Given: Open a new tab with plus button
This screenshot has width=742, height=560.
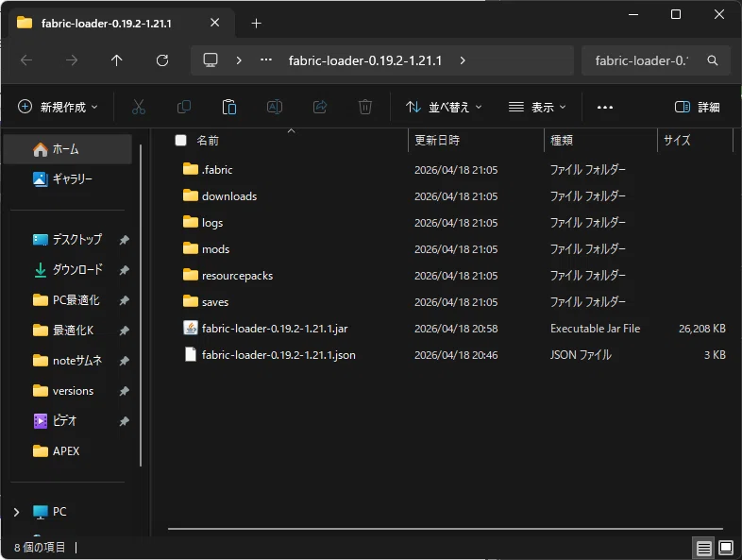Looking at the screenshot, I should pyautogui.click(x=256, y=23).
